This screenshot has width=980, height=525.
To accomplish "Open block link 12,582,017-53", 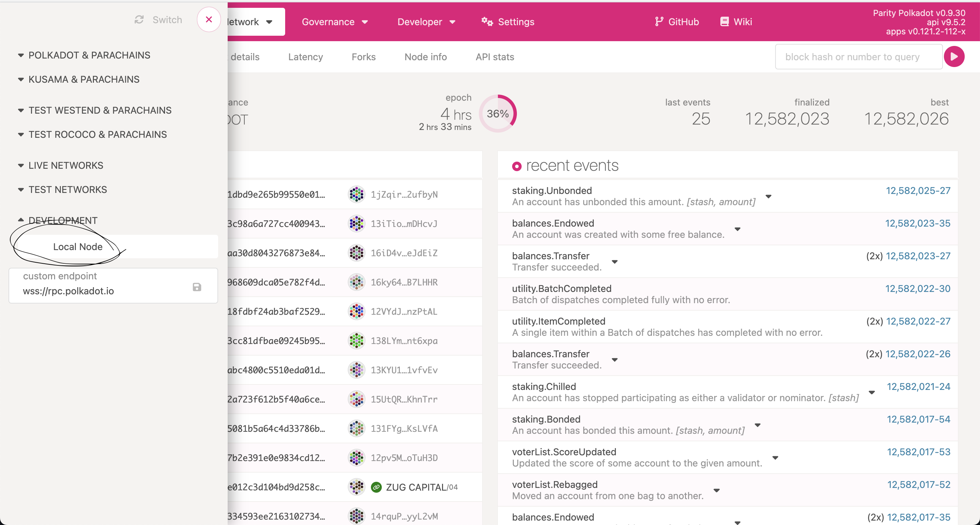I will click(x=919, y=452).
